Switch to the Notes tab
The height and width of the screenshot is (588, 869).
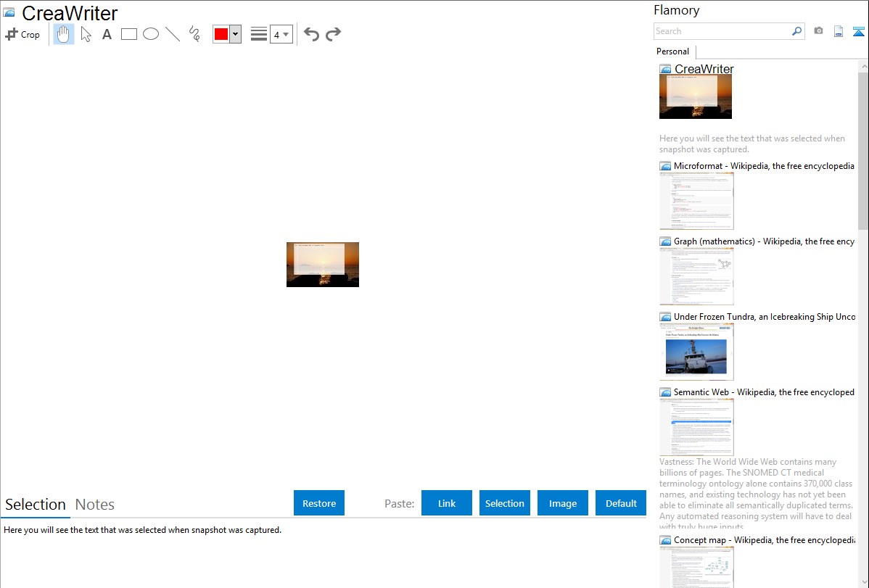click(95, 505)
